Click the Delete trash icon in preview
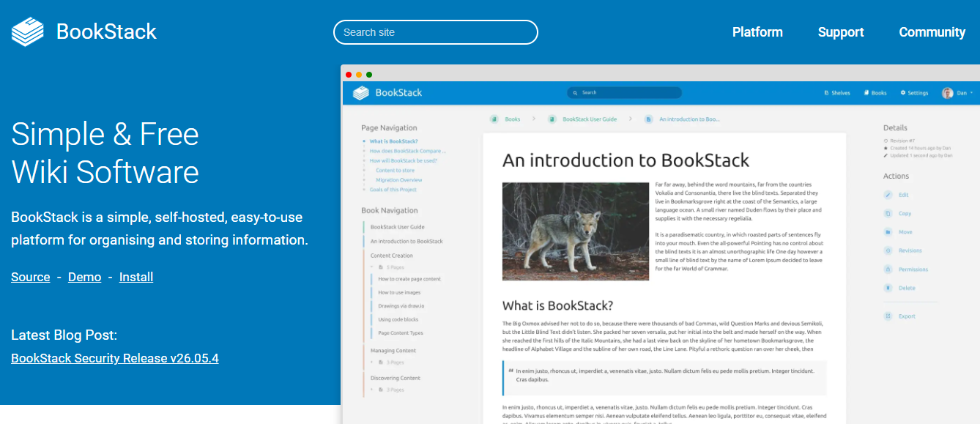The width and height of the screenshot is (980, 424). click(888, 288)
